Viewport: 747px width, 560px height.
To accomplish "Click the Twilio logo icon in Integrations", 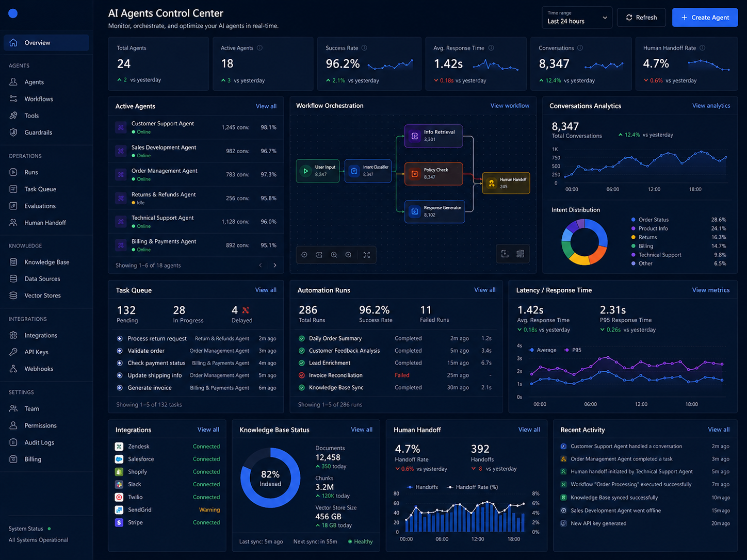I will [119, 497].
